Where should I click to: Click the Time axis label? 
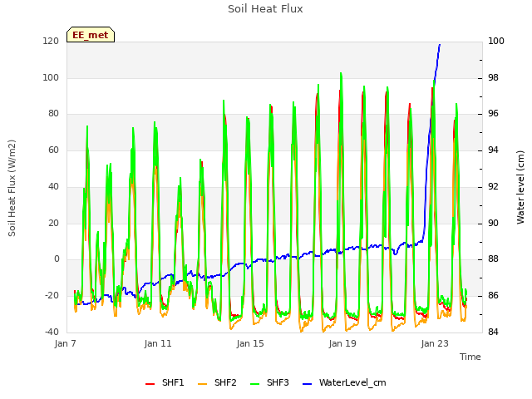(470, 357)
